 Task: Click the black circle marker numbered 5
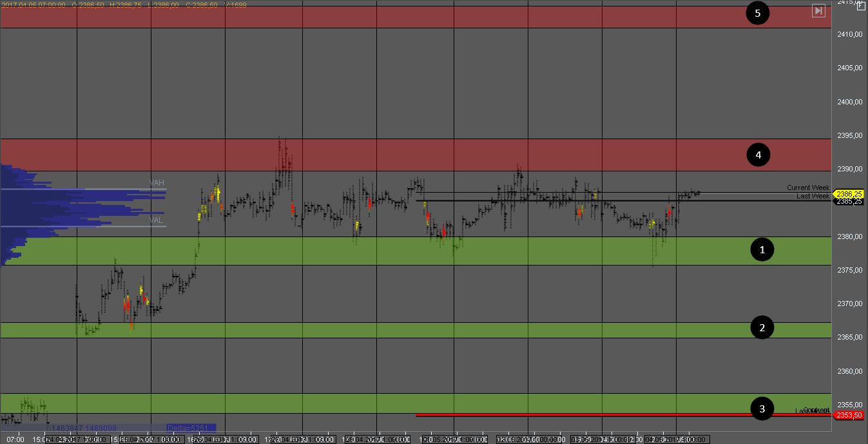[x=758, y=13]
